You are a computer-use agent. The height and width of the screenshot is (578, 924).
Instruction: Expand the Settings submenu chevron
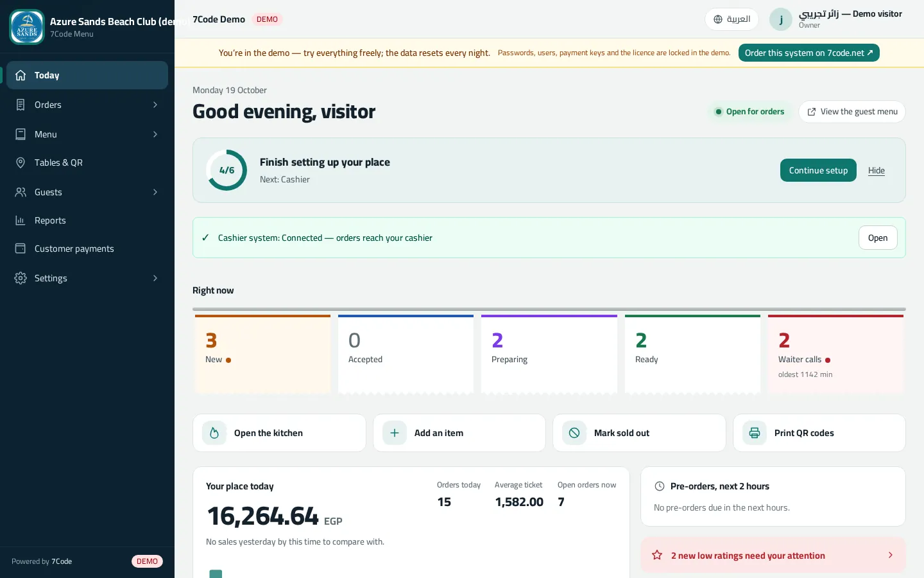(155, 278)
